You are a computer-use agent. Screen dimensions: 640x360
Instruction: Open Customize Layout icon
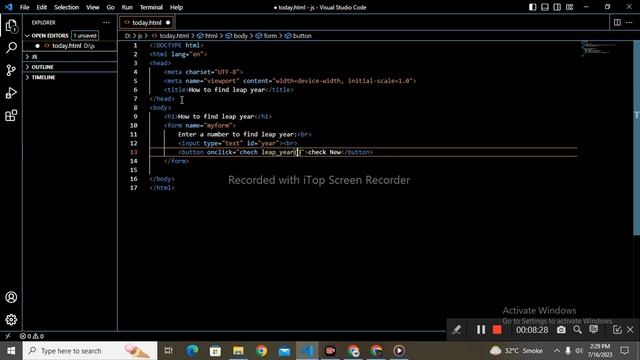570,7
